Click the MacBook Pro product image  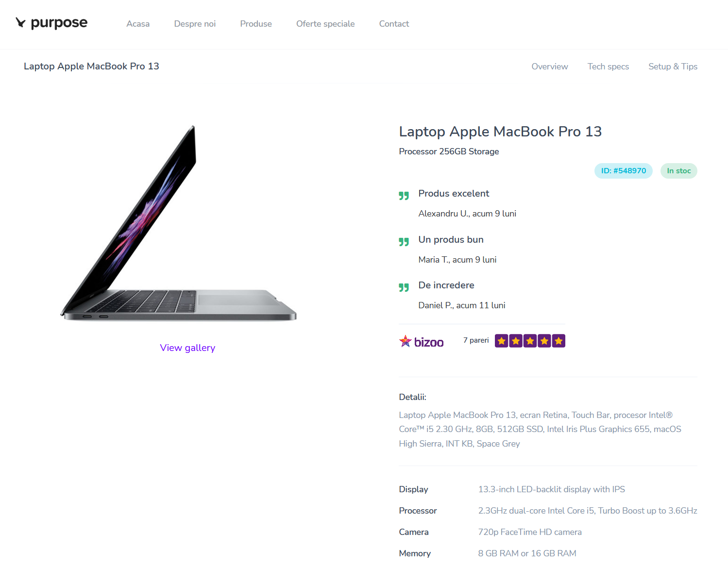tap(178, 223)
